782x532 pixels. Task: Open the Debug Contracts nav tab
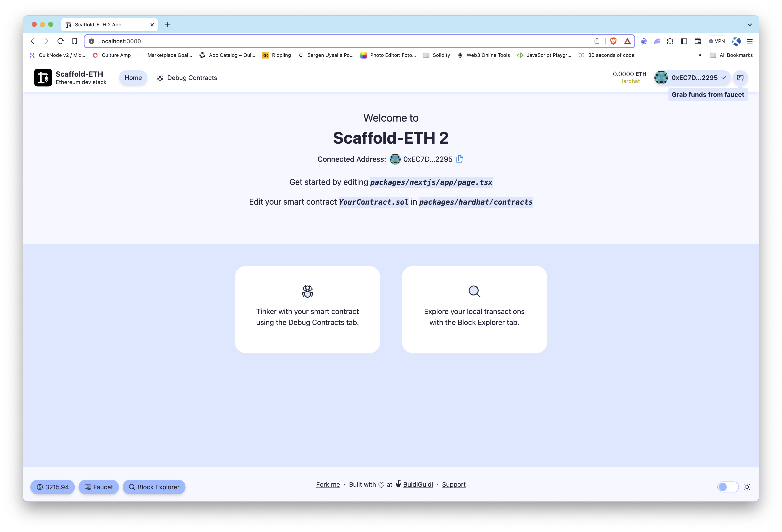coord(187,78)
